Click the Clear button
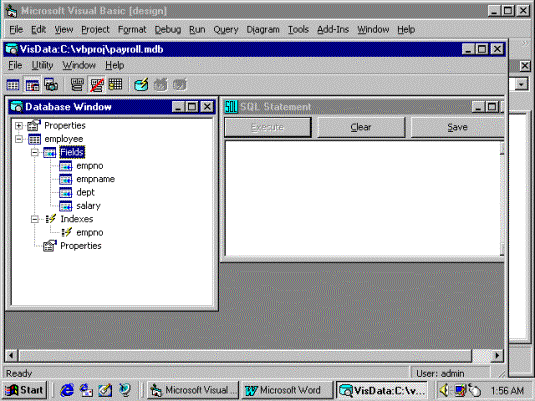535x401 pixels. click(x=361, y=127)
